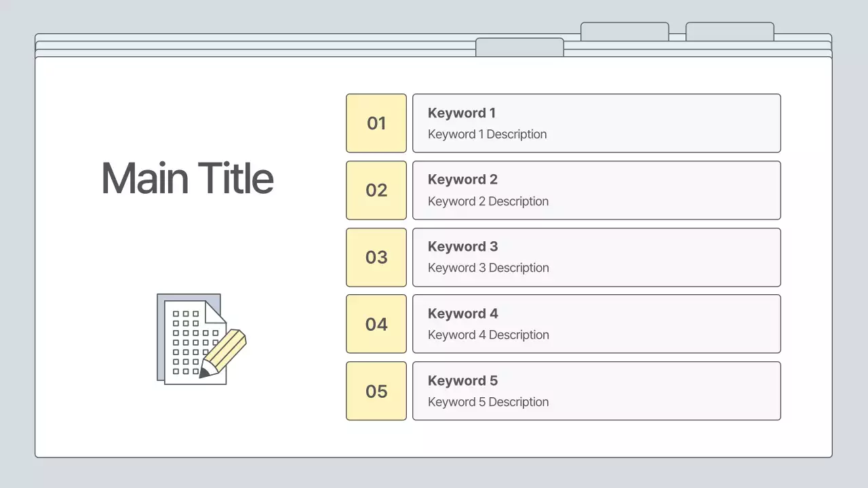Click the Keyword 1 heading
This screenshot has height=488, width=868.
[462, 113]
